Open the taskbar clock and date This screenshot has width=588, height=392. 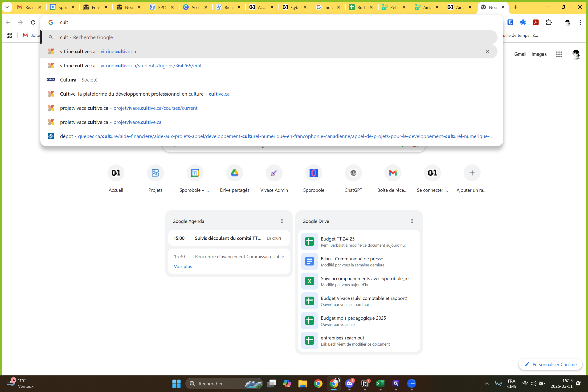click(x=561, y=383)
